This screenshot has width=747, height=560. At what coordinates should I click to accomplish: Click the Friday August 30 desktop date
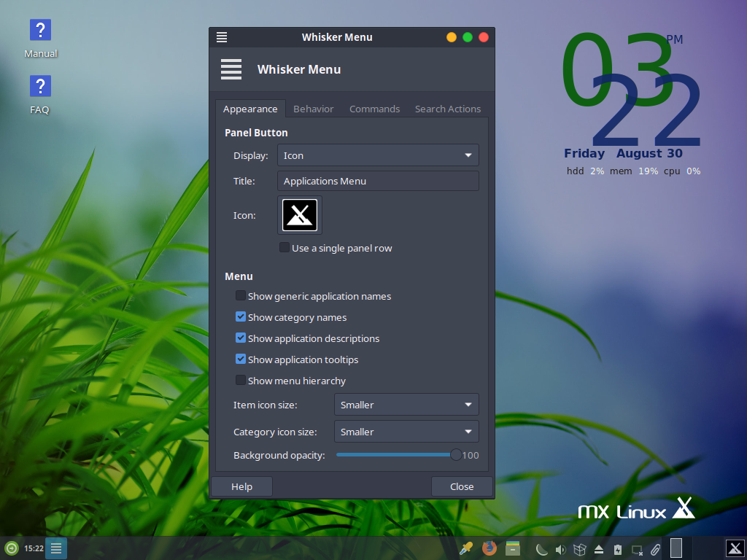click(623, 153)
